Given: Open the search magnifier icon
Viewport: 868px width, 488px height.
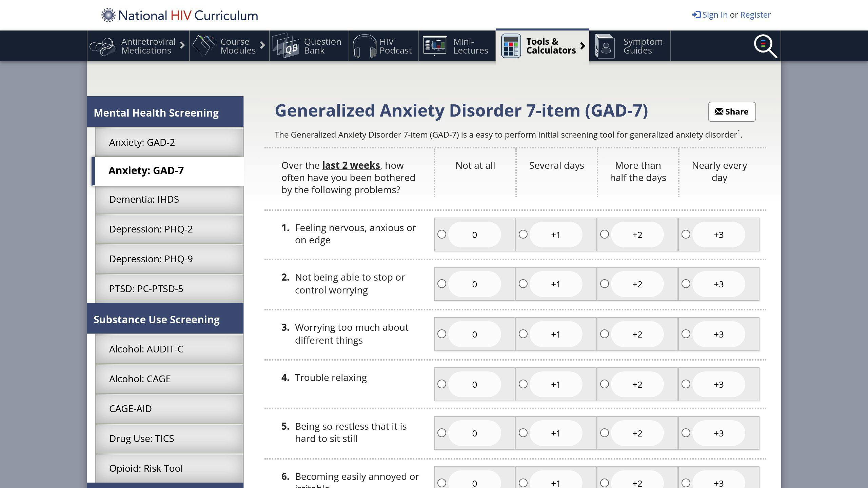Looking at the screenshot, I should [765, 46].
